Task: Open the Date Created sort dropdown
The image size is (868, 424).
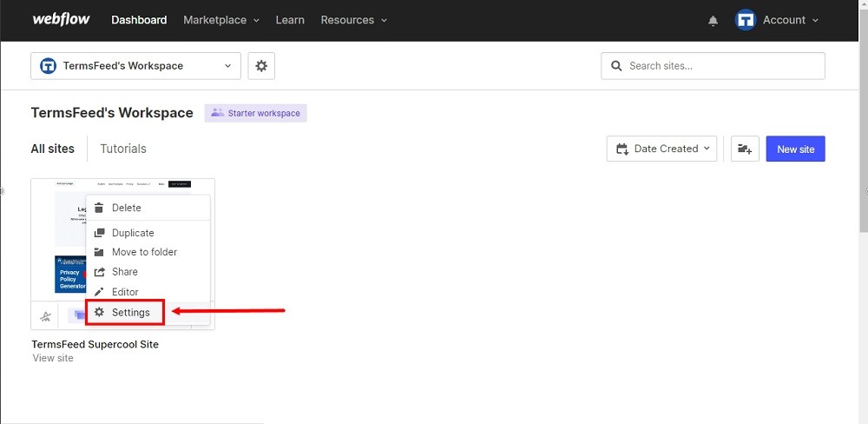Action: 661,149
